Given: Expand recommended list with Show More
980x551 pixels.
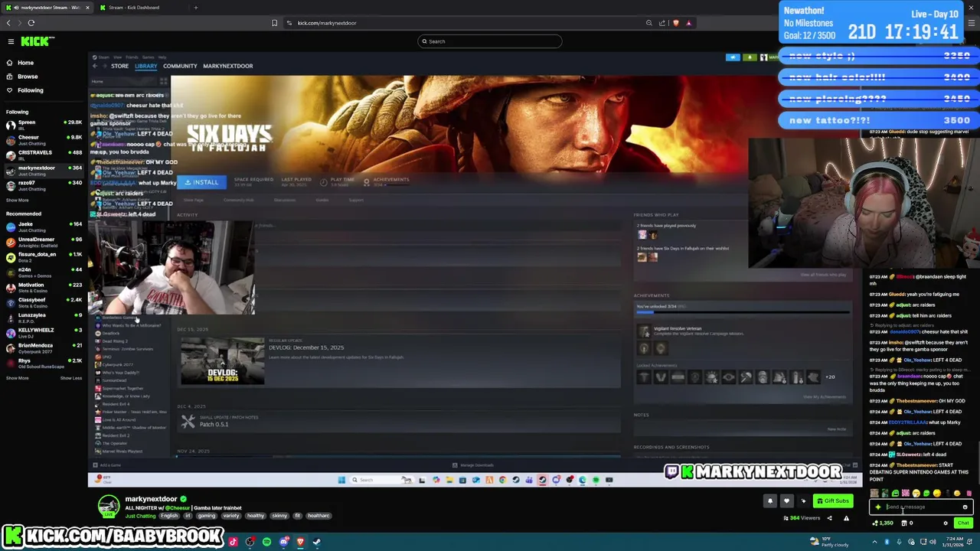Looking at the screenshot, I should pos(17,378).
